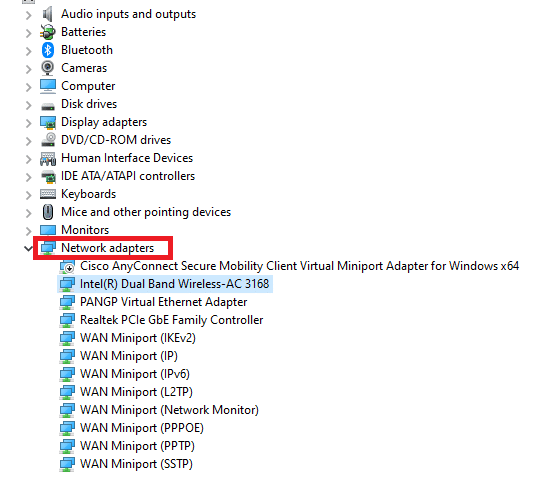The width and height of the screenshot is (546, 477).
Task: Expand the DVD/CD-ROM drives chevron
Action: pyautogui.click(x=29, y=141)
